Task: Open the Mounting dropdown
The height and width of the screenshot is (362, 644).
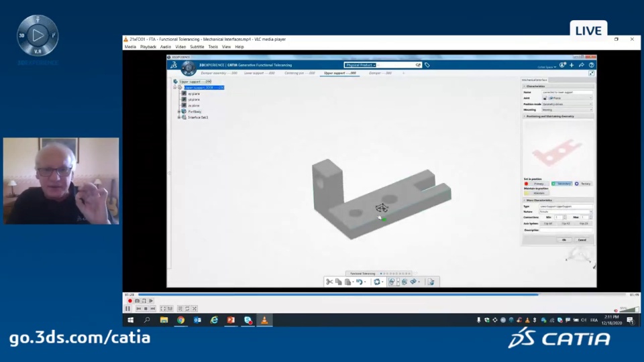Action: [x=567, y=110]
